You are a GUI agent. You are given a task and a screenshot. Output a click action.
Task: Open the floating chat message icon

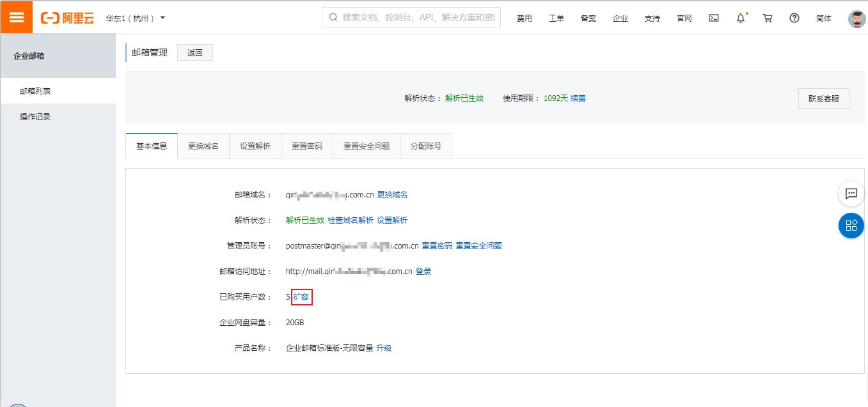tap(851, 194)
